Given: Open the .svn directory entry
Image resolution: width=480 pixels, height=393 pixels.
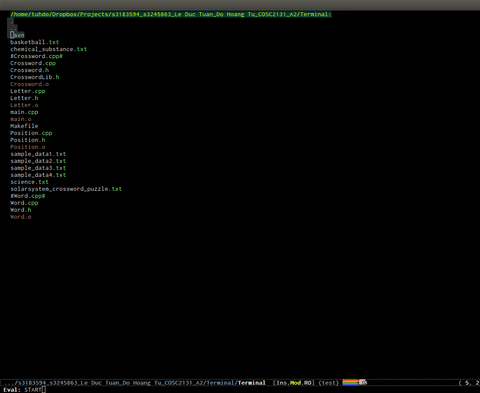Looking at the screenshot, I should [17, 35].
